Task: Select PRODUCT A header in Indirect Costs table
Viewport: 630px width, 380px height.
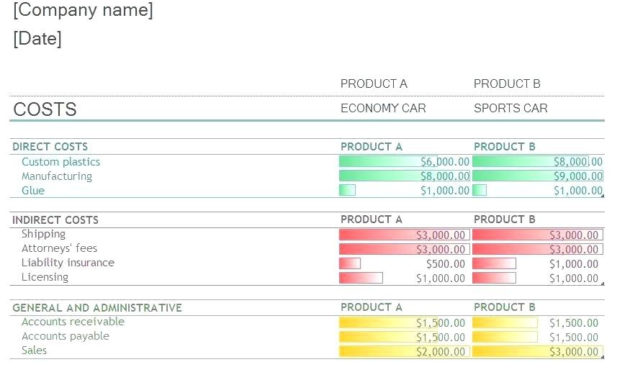Action: pyautogui.click(x=371, y=219)
